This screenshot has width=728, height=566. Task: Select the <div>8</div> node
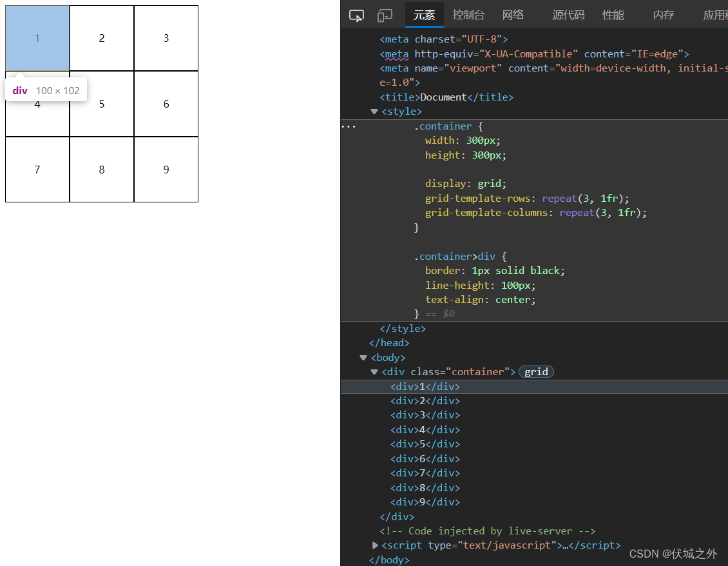click(425, 488)
